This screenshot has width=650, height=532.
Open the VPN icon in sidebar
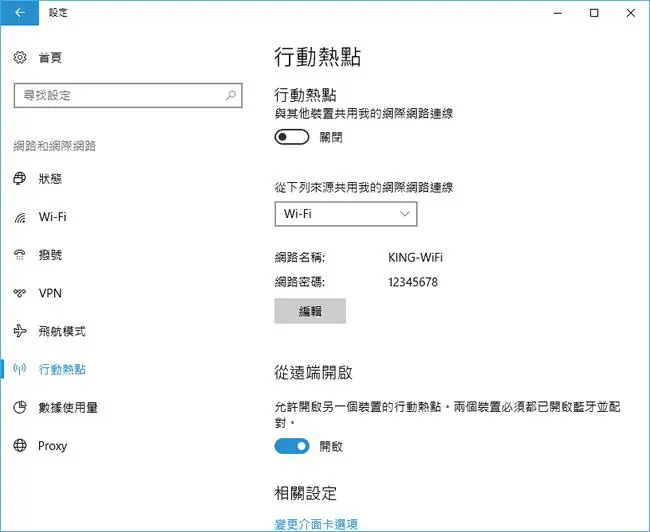coord(20,293)
